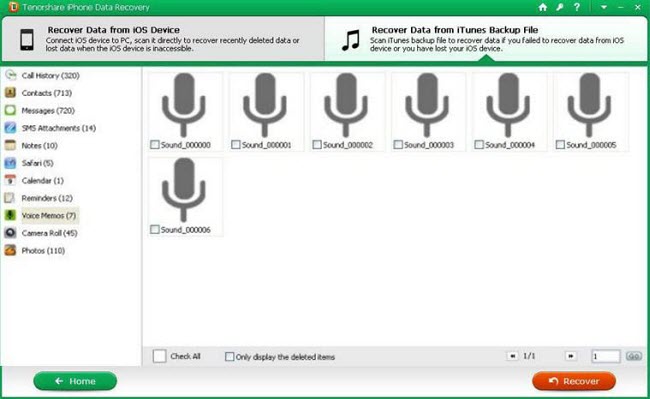
Task: Click the iPhone device icon
Action: [x=27, y=40]
